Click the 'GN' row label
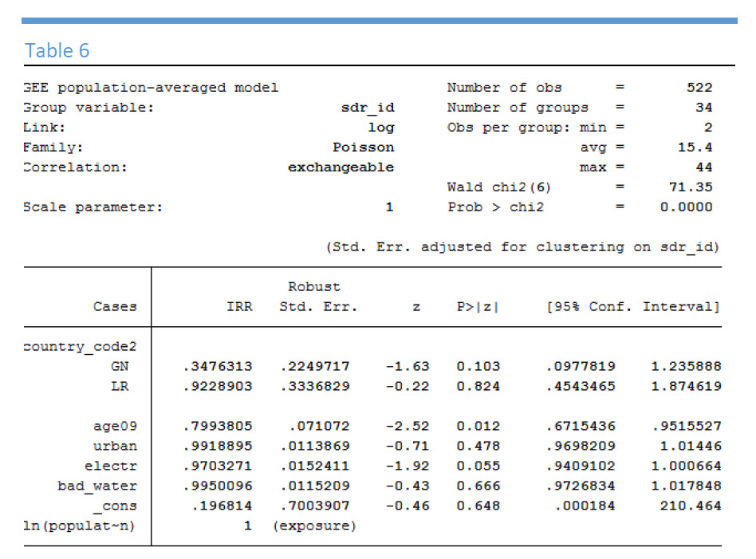 120,367
